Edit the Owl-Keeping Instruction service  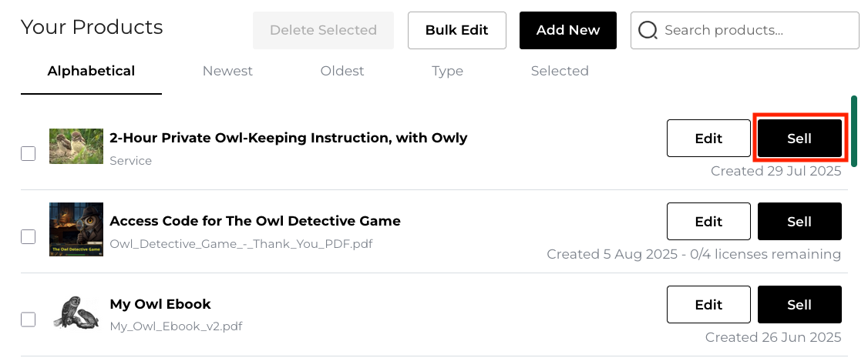tap(708, 139)
